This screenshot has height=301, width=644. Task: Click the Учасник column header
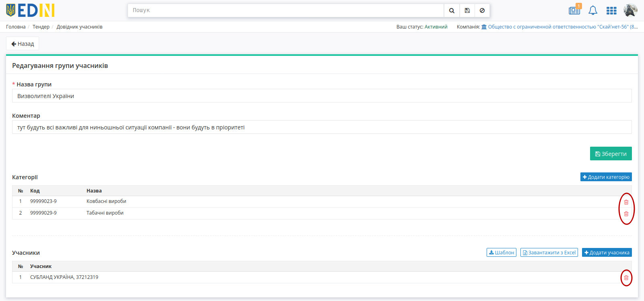41,266
